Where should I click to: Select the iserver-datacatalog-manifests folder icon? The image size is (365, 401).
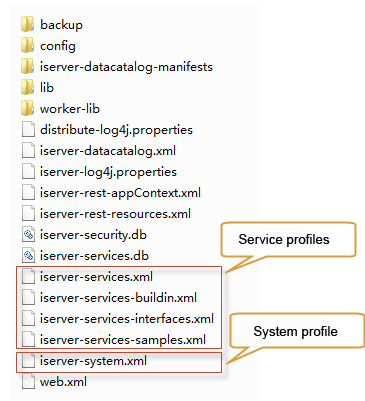(x=27, y=67)
